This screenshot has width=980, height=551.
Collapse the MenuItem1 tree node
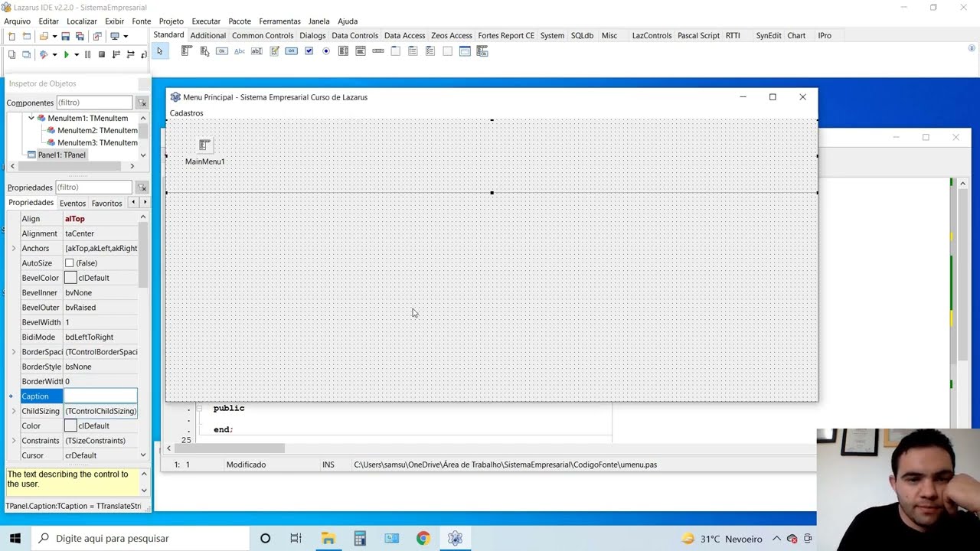(x=31, y=118)
